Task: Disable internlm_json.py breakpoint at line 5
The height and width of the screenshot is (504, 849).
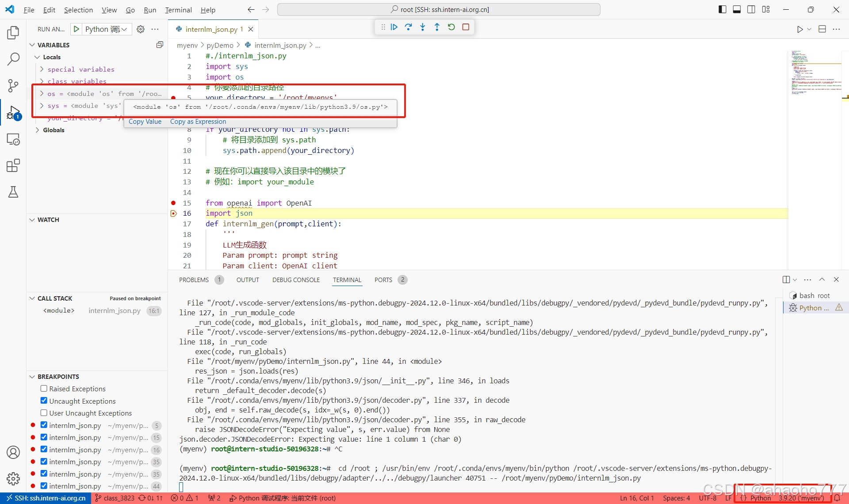Action: (x=44, y=425)
